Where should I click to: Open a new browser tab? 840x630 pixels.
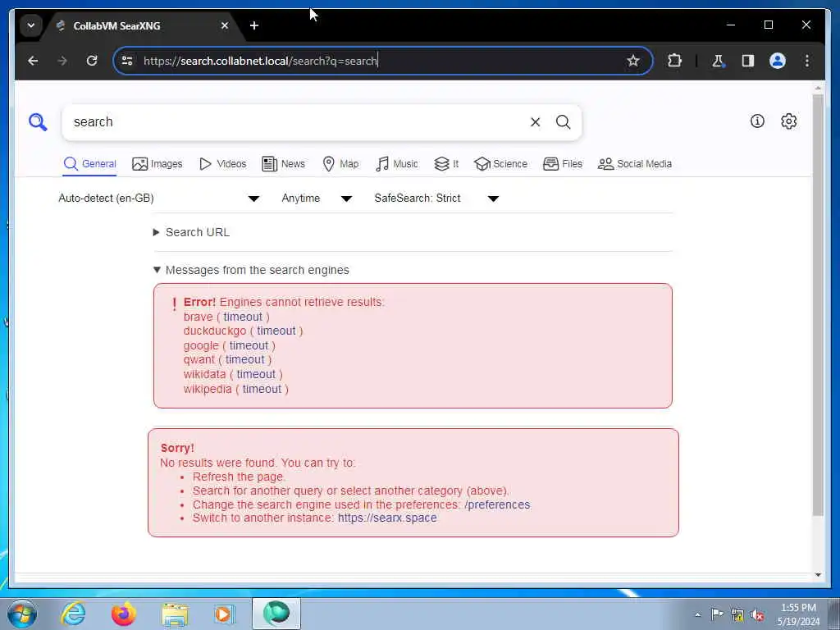pyautogui.click(x=254, y=25)
